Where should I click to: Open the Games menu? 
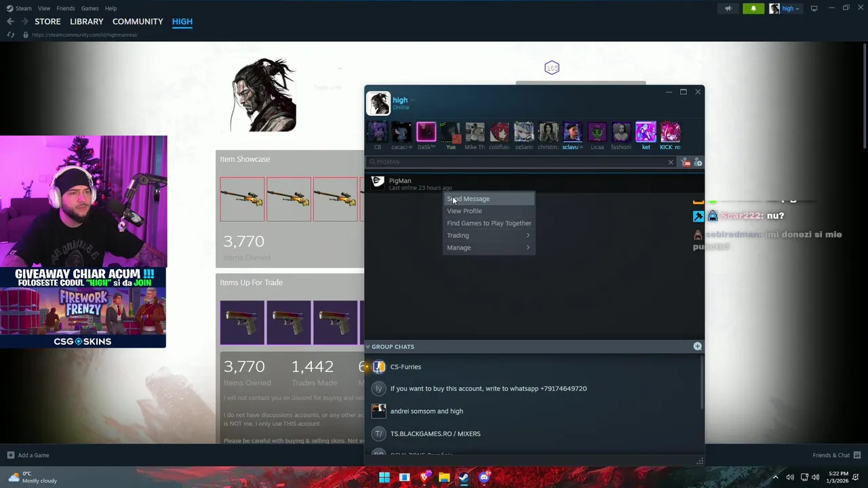click(90, 8)
